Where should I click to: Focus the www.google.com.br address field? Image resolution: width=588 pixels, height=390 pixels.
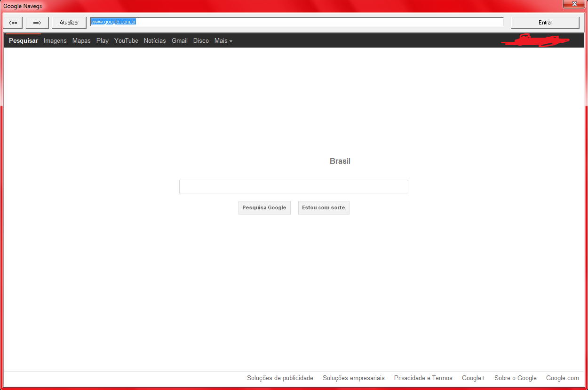tap(297, 22)
